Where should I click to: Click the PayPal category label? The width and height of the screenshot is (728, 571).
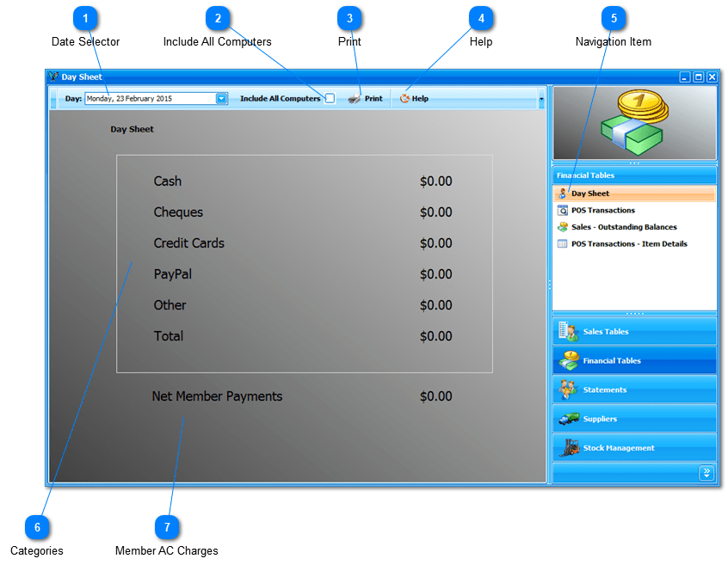click(173, 274)
